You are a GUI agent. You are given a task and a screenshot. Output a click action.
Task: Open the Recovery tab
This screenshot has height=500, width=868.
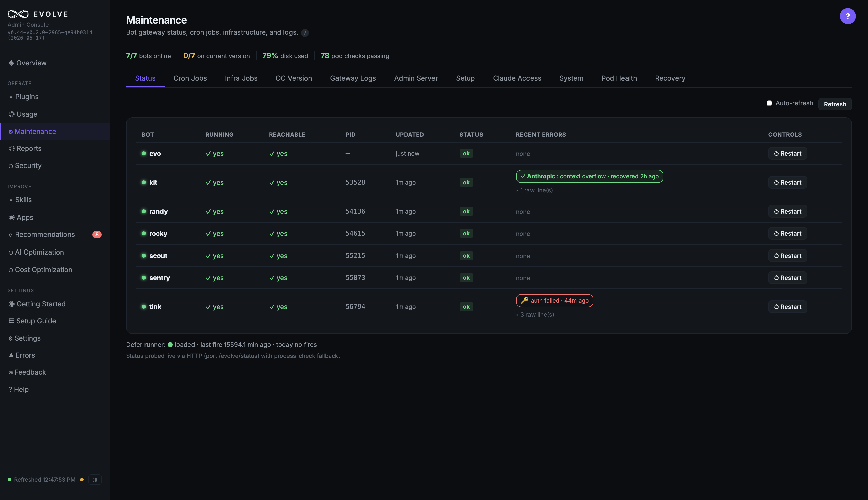tap(670, 78)
